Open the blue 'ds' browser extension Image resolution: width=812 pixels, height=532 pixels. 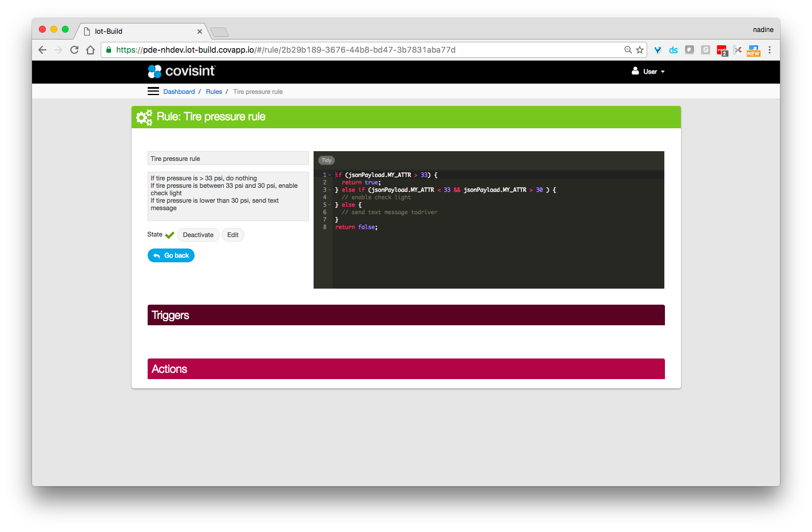point(674,50)
